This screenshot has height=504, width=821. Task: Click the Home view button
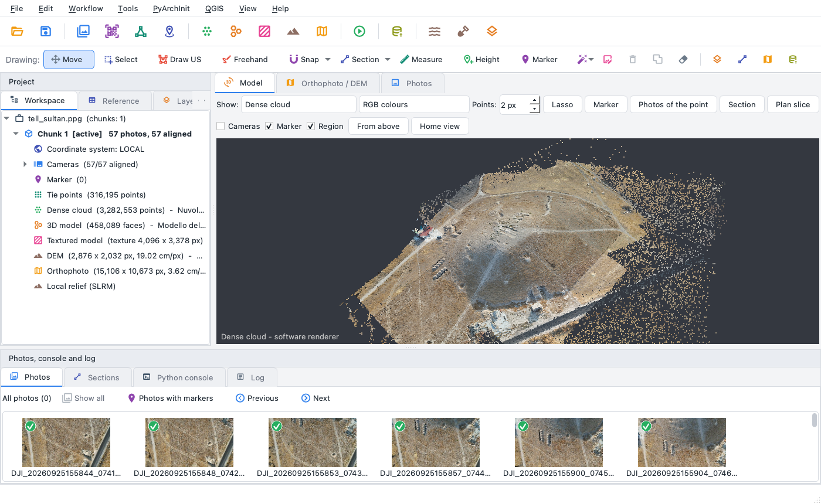pos(440,126)
